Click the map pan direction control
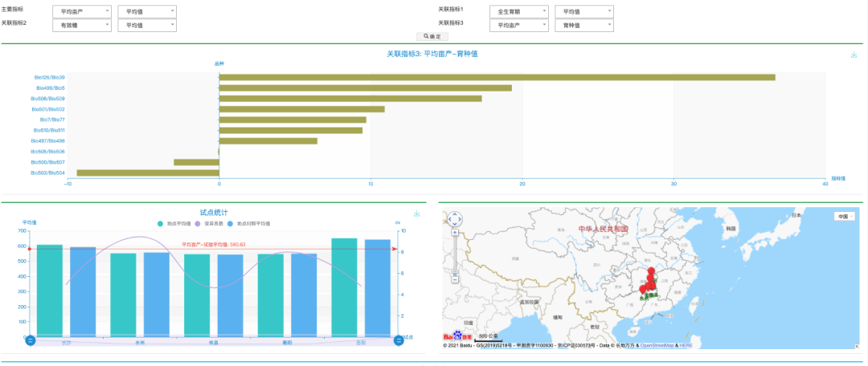This screenshot has width=868, height=366. [454, 219]
